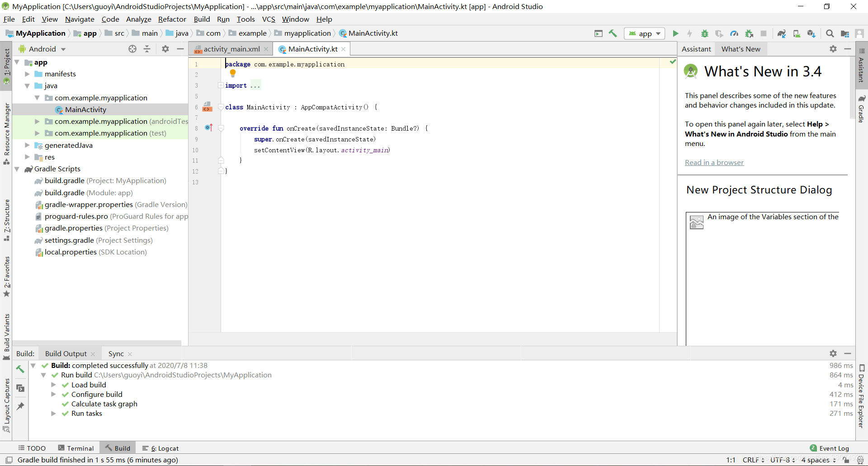Open the TODO tool window
Viewport: 868px width, 466px height.
click(x=32, y=448)
